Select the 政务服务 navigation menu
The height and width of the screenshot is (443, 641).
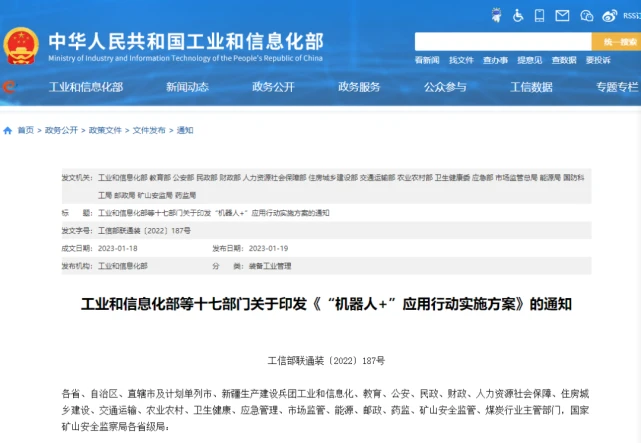[x=358, y=87]
